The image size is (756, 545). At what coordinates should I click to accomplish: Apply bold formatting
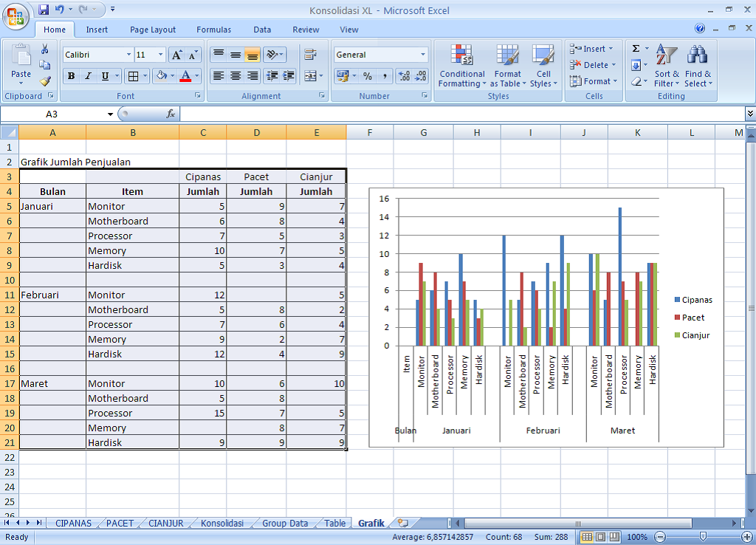click(x=70, y=77)
